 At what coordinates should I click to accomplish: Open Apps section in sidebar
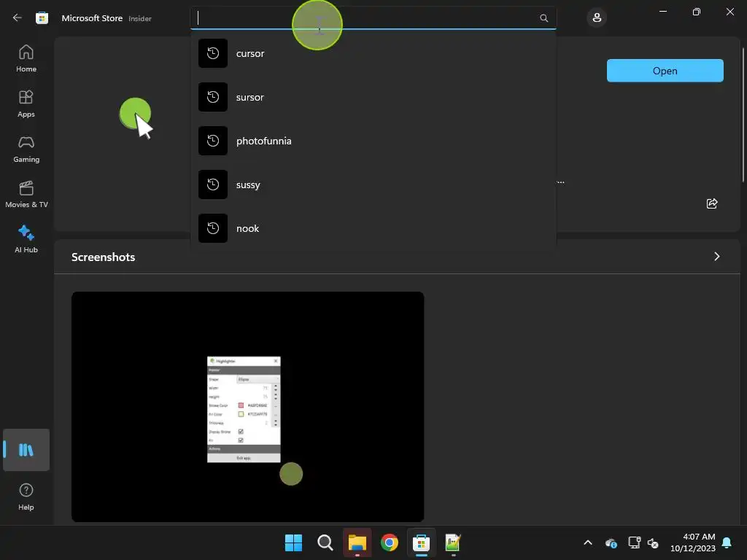click(26, 104)
